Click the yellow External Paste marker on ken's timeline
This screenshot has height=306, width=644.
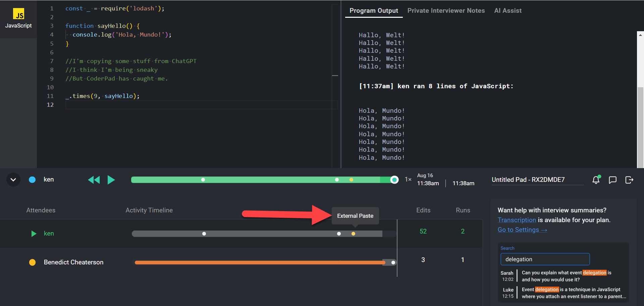[x=353, y=234]
